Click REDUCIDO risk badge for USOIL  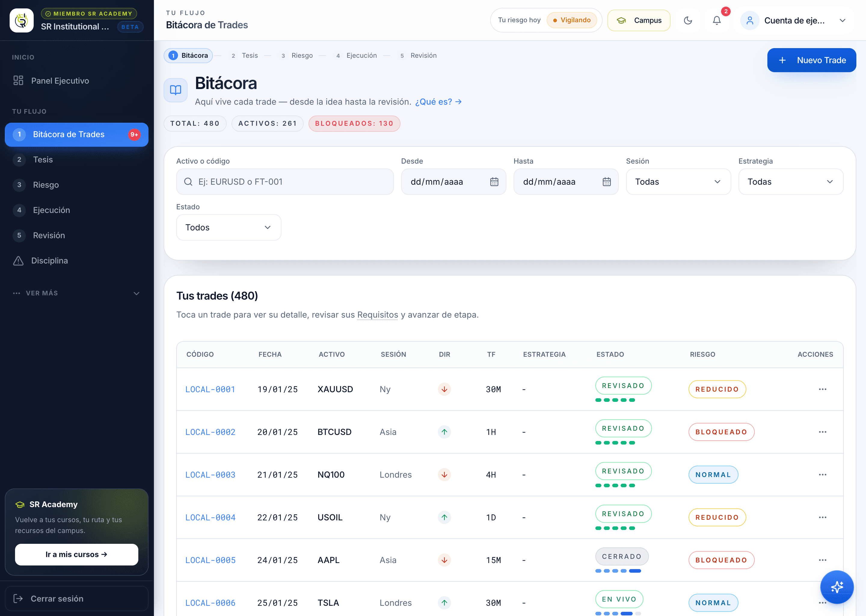click(717, 517)
